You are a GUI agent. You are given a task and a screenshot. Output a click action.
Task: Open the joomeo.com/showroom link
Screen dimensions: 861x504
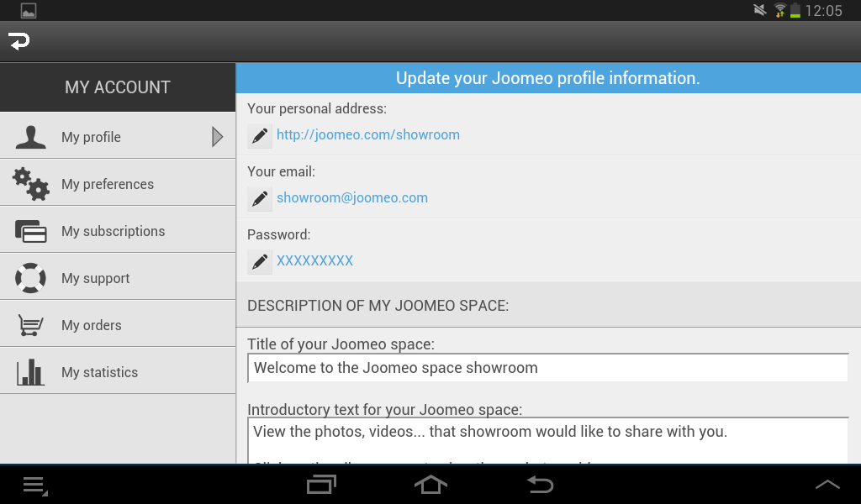(368, 135)
